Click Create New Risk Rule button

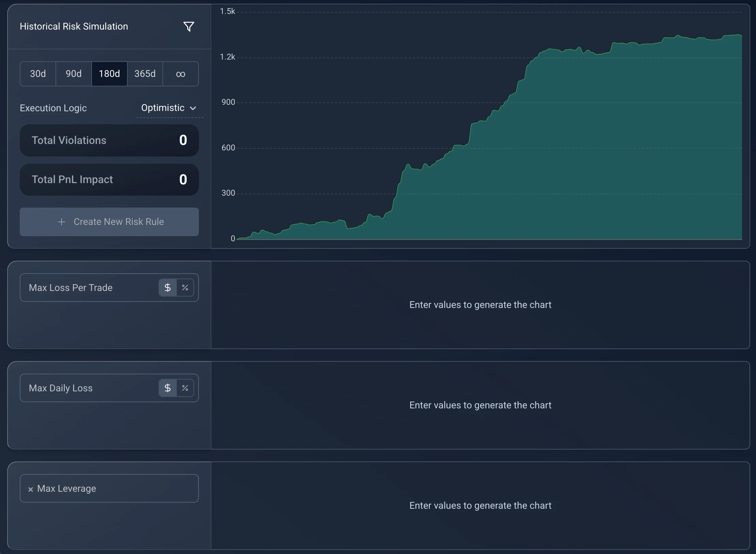tap(109, 222)
